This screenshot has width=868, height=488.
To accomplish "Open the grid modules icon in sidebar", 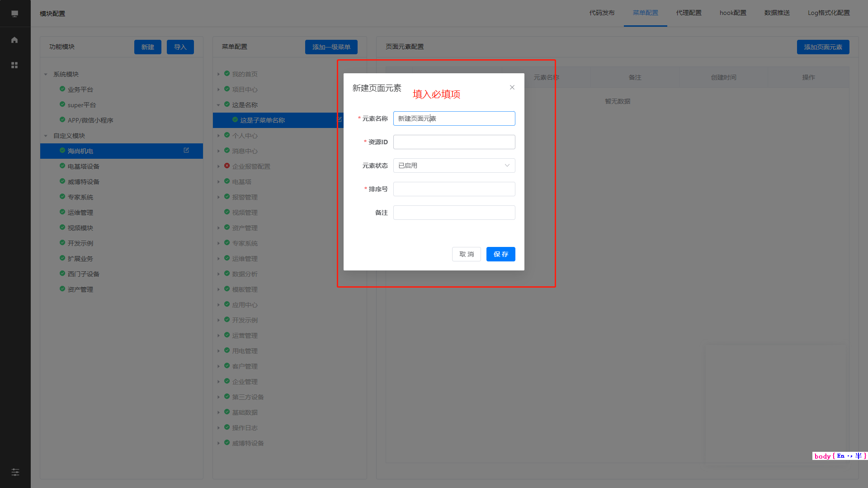I will 14,65.
